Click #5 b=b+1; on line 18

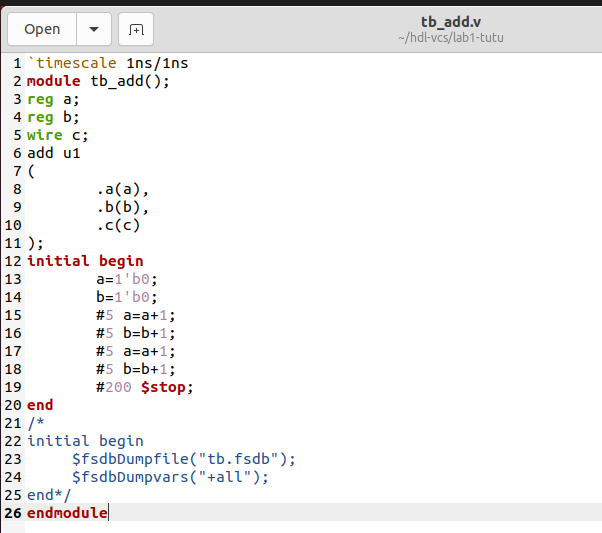pyautogui.click(x=136, y=369)
